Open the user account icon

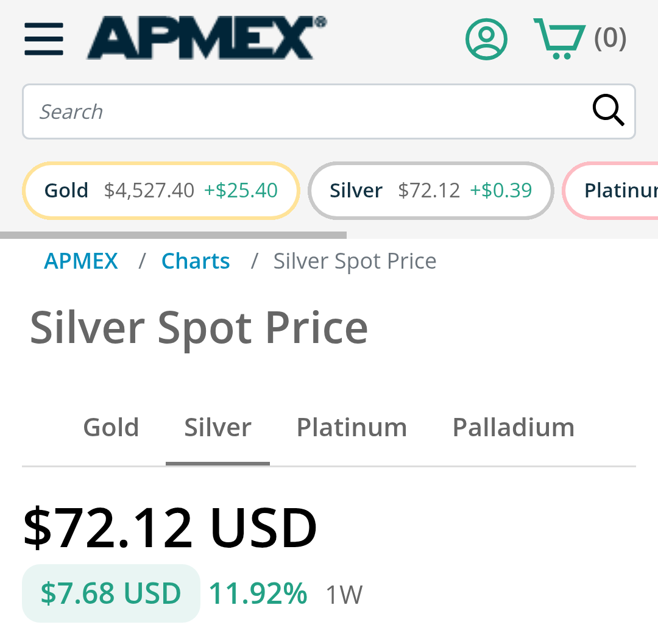pyautogui.click(x=486, y=39)
